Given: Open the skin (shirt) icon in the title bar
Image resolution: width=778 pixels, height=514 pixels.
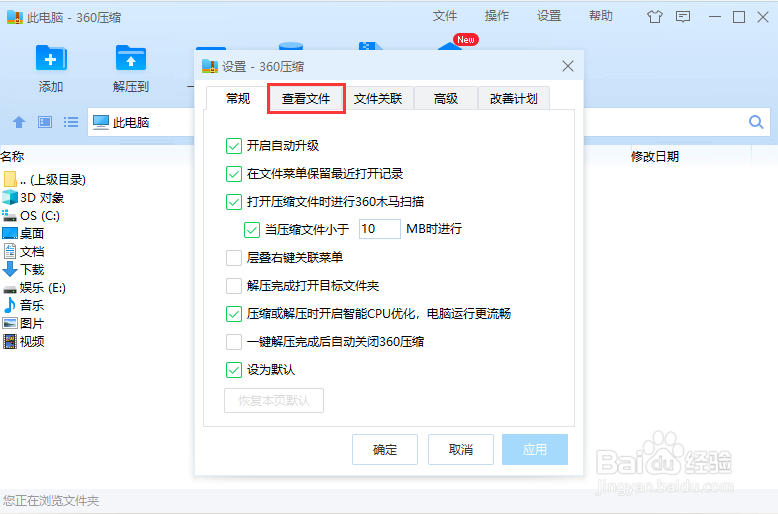Looking at the screenshot, I should (655, 17).
